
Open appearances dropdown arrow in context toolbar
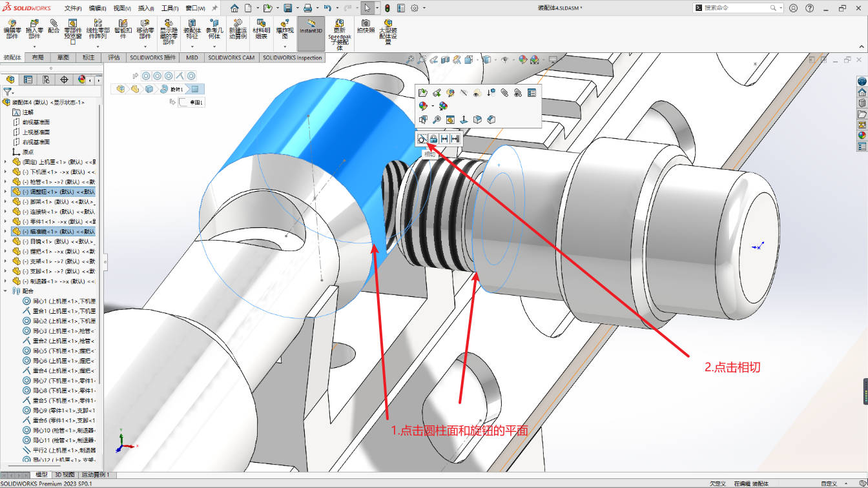(x=433, y=106)
